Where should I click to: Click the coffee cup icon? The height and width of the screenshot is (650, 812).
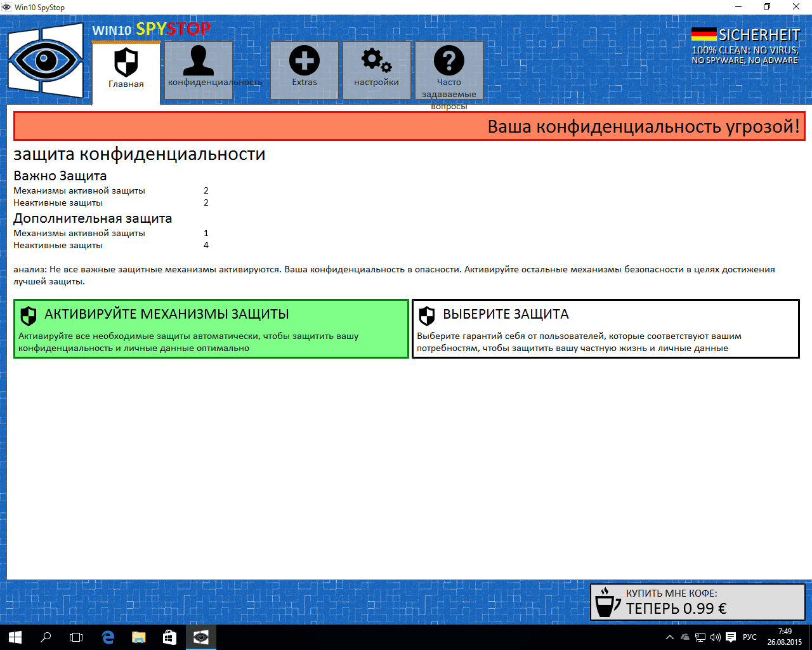coord(607,602)
